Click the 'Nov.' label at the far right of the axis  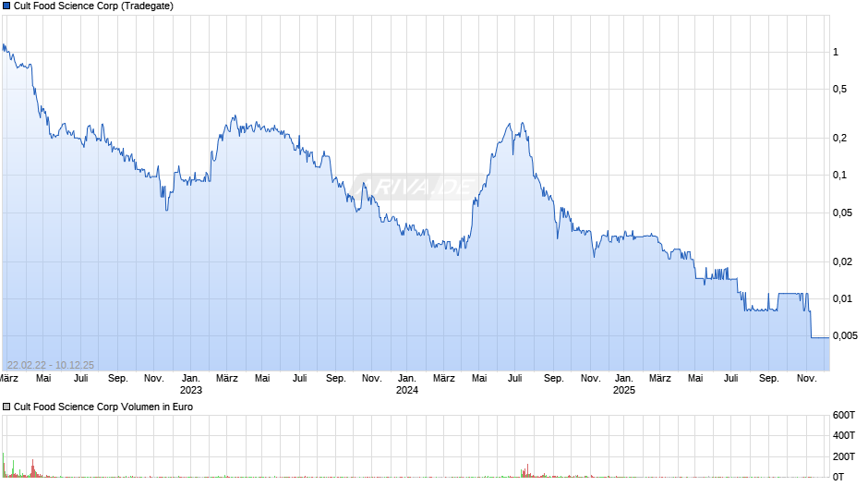tap(806, 378)
